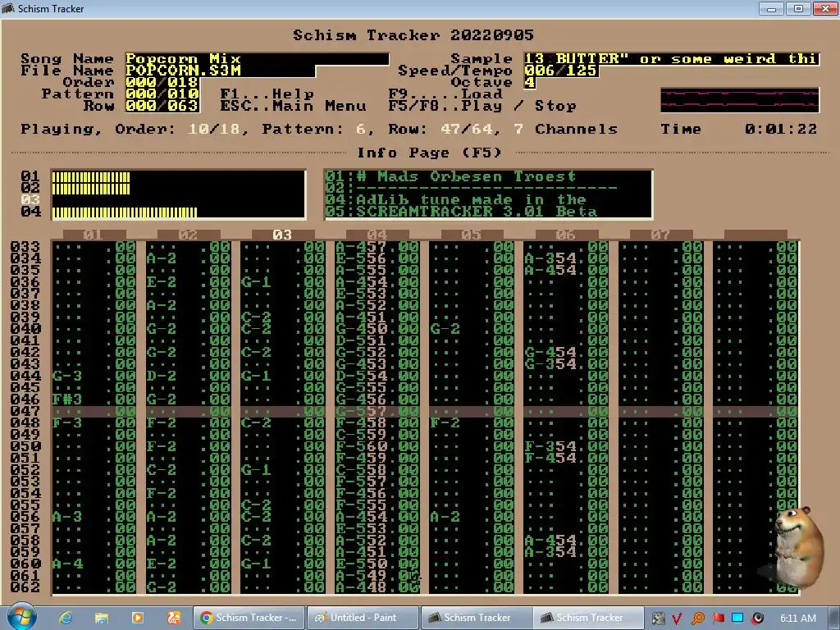The height and width of the screenshot is (630, 840).
Task: Click the first grey tray icon
Action: click(657, 619)
